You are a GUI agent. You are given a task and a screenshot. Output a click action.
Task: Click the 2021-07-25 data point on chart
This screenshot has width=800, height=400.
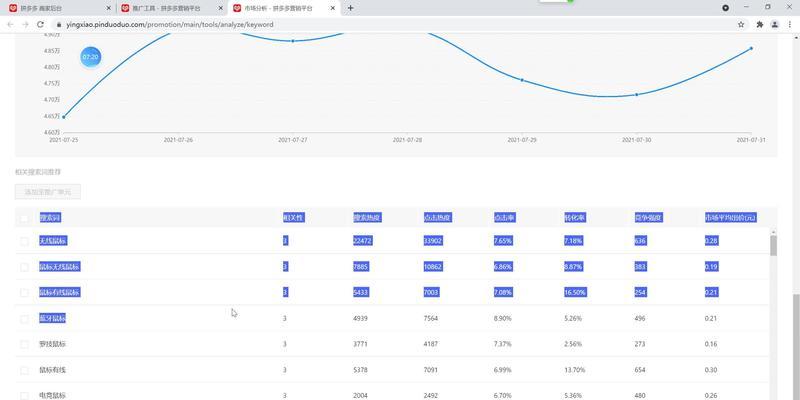tap(63, 117)
